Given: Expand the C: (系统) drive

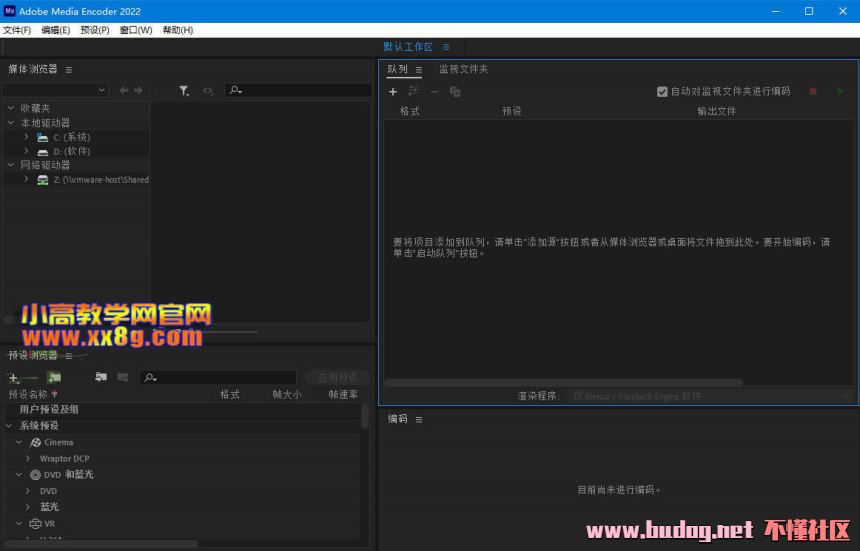Looking at the screenshot, I should point(26,137).
